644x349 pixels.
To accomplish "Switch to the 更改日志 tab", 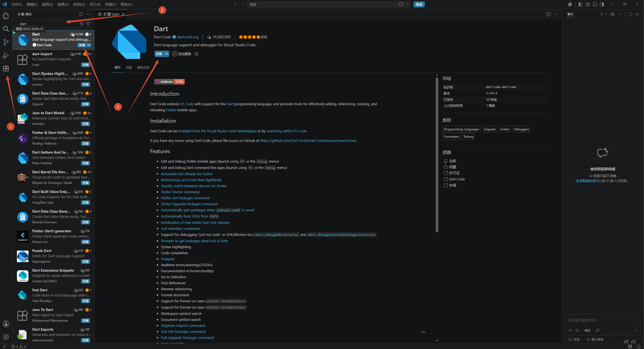I will (143, 68).
